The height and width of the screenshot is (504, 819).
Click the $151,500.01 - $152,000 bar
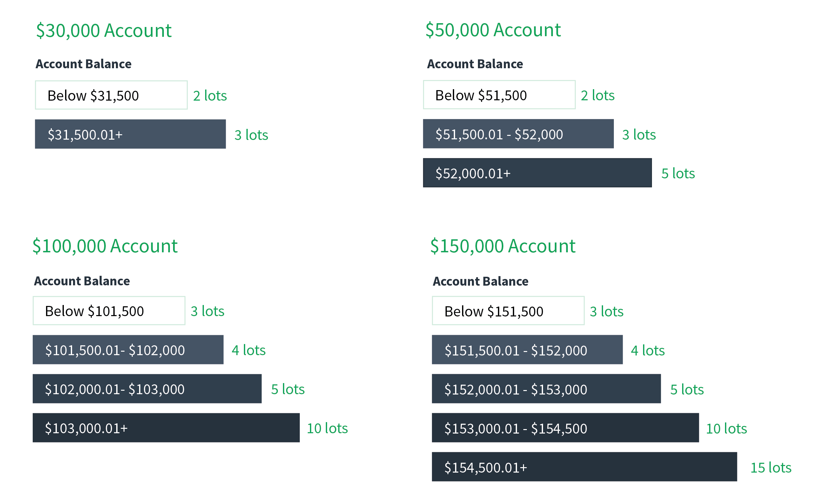(x=527, y=350)
